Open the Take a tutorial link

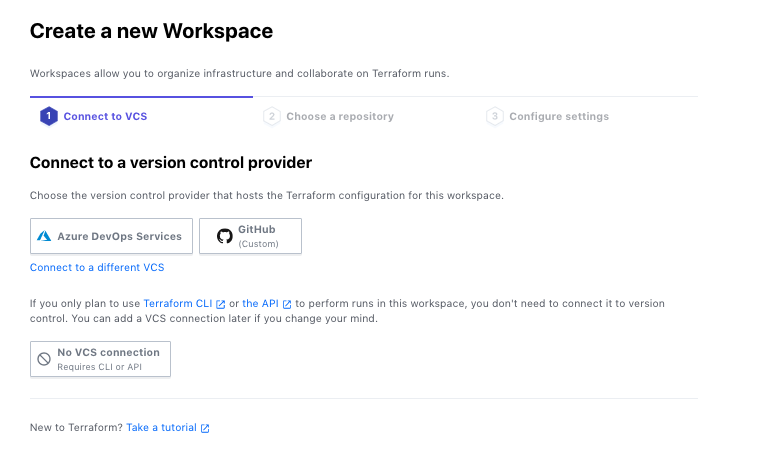pyautogui.click(x=161, y=428)
